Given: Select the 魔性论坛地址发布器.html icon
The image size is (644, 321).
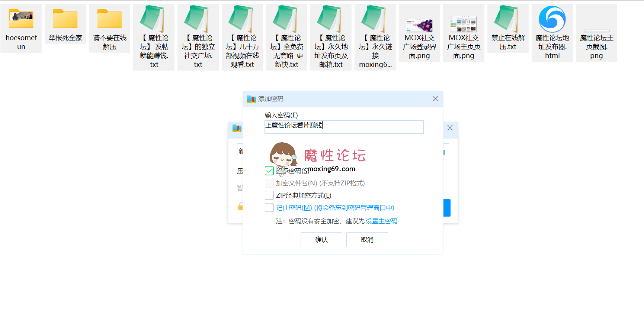Looking at the screenshot, I should [x=552, y=19].
